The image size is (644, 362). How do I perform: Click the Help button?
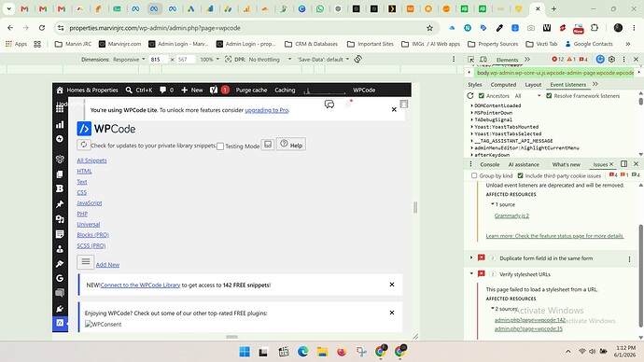click(291, 145)
